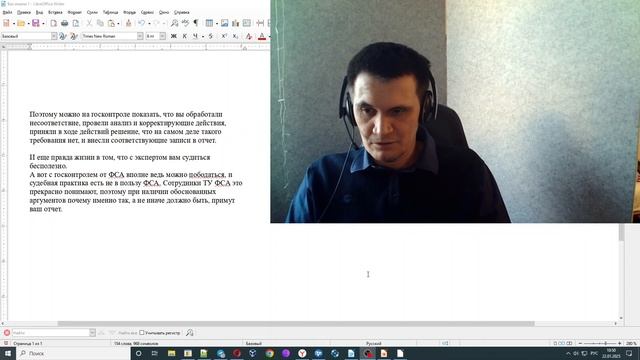Print the document with the printer icon
The image size is (640, 360).
[x=64, y=23]
